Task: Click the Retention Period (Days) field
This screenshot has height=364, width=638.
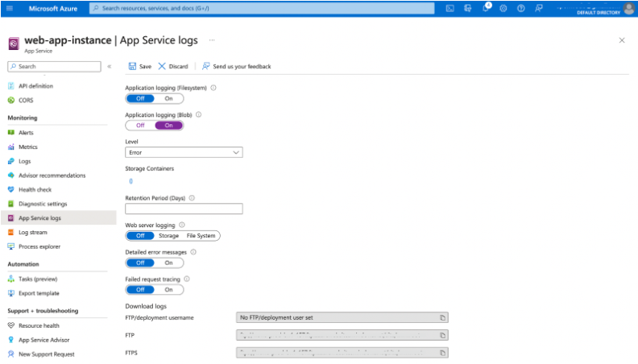Action: pos(184,209)
